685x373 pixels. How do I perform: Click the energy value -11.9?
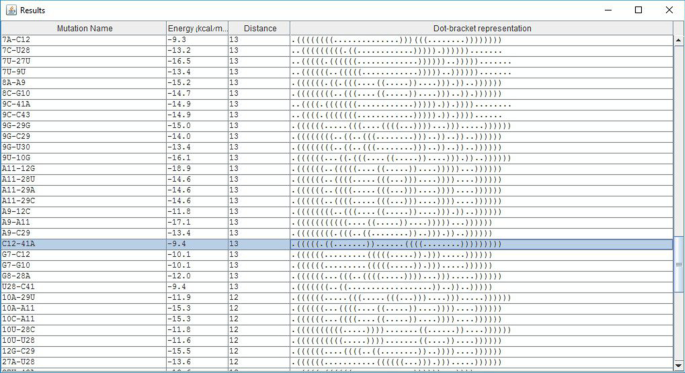coord(179,297)
